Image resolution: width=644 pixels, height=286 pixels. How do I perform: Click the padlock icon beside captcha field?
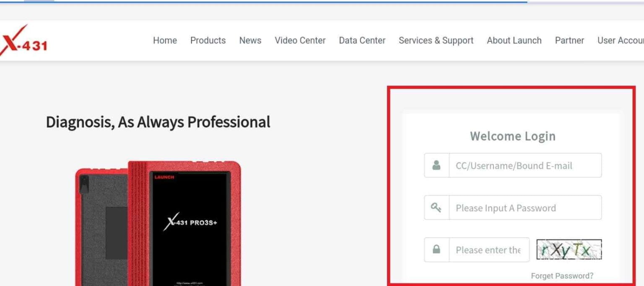coord(437,249)
